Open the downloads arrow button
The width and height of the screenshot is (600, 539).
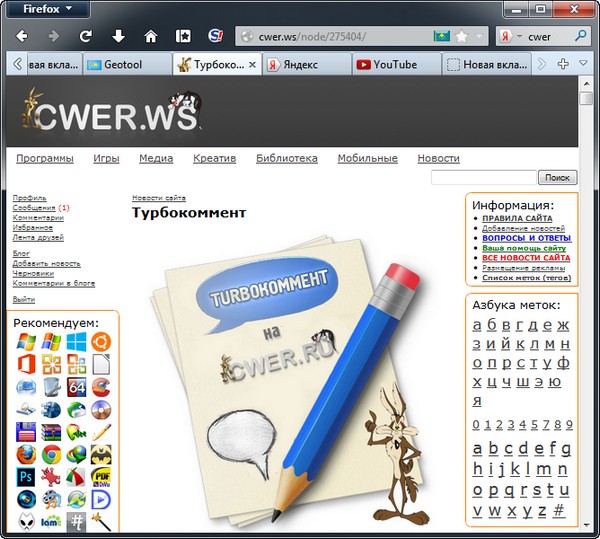(x=118, y=36)
